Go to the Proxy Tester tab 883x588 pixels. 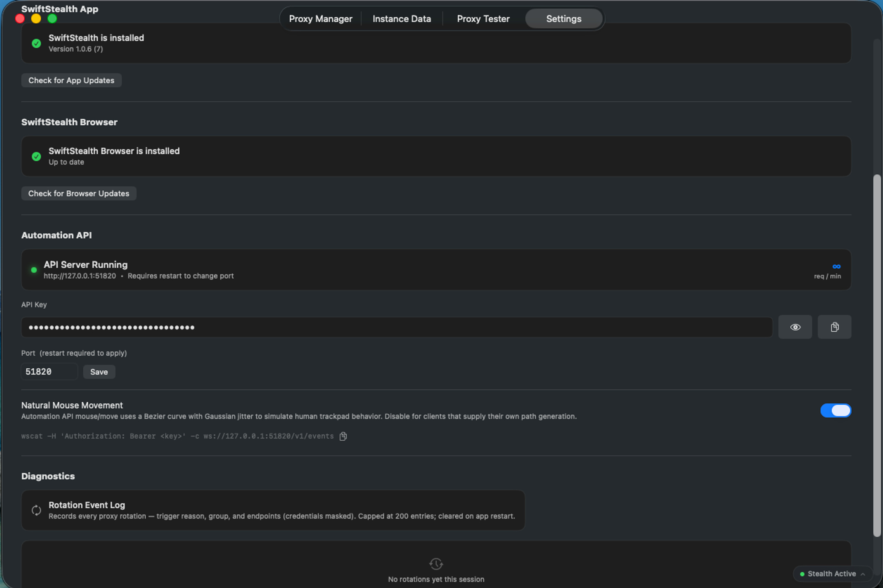[x=483, y=19]
